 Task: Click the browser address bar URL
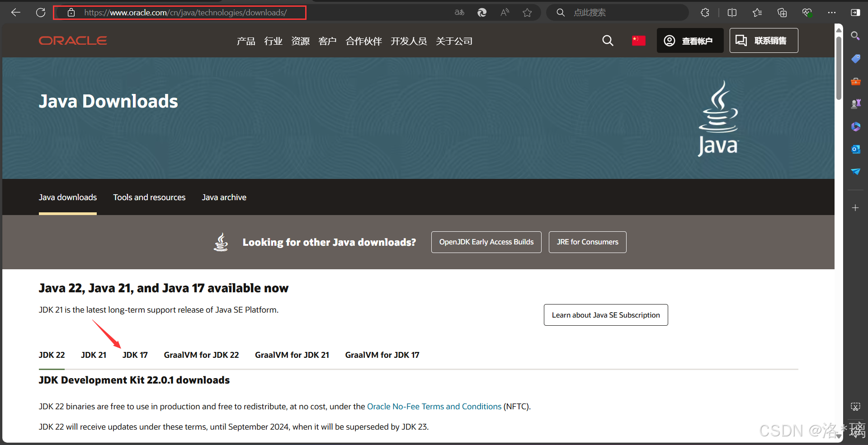[185, 13]
